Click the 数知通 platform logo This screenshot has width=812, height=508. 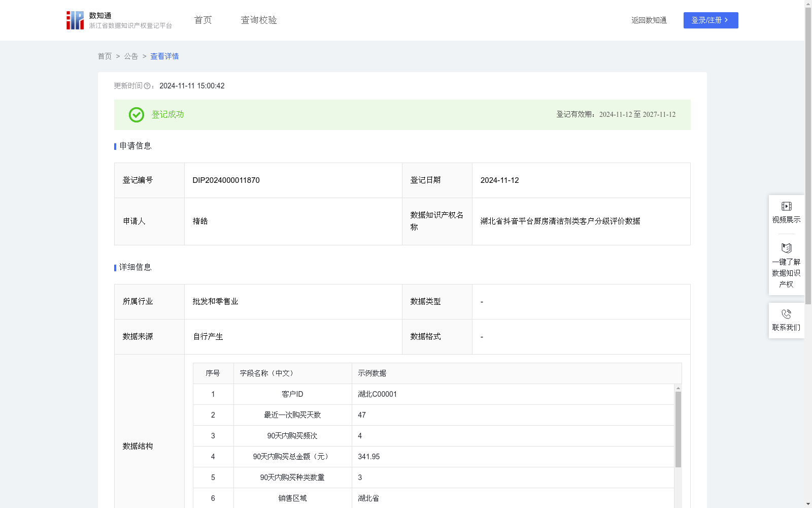pyautogui.click(x=75, y=20)
